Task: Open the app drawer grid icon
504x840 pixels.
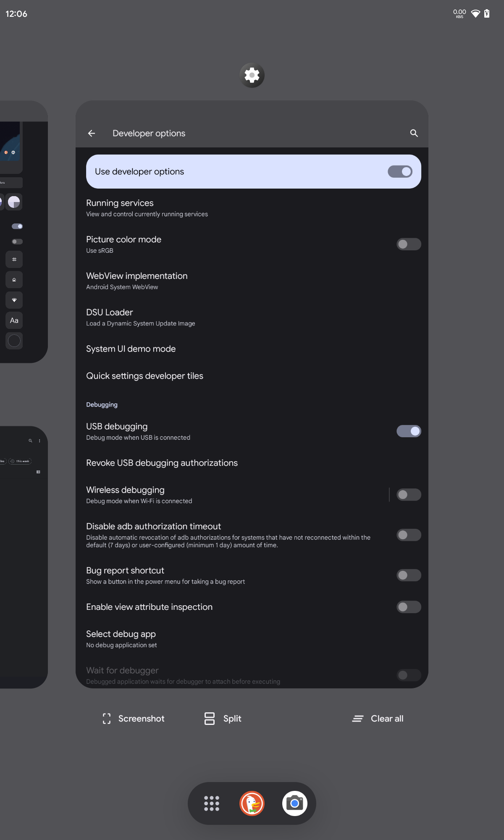Action: coord(212,803)
